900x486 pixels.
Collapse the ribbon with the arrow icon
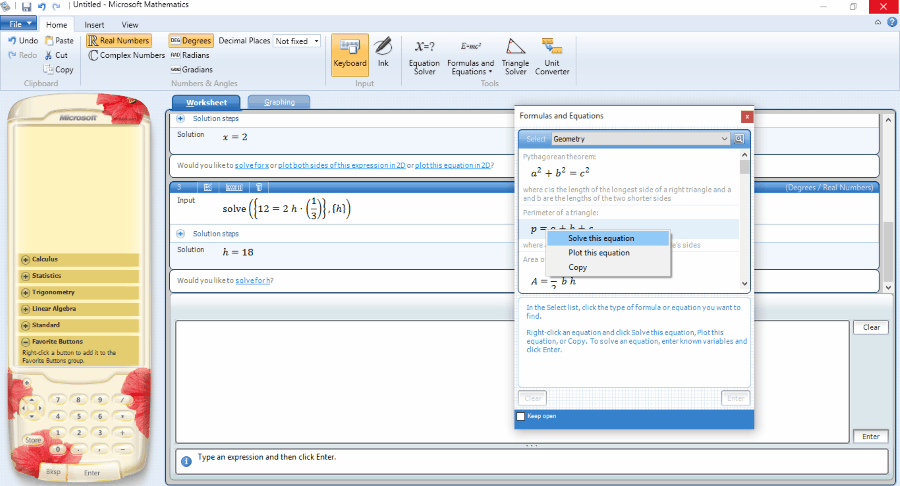pos(878,22)
